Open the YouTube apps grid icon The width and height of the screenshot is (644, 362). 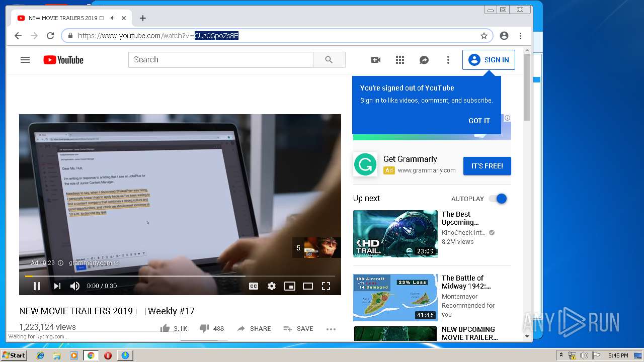[400, 60]
